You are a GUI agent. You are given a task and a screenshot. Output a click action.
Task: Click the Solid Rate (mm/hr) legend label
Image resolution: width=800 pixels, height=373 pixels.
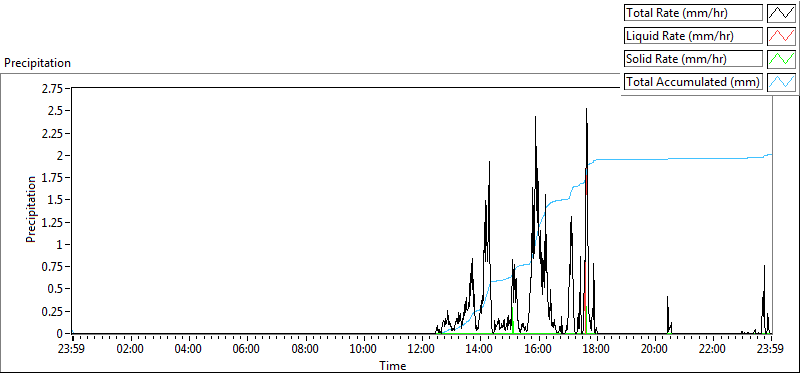point(693,59)
